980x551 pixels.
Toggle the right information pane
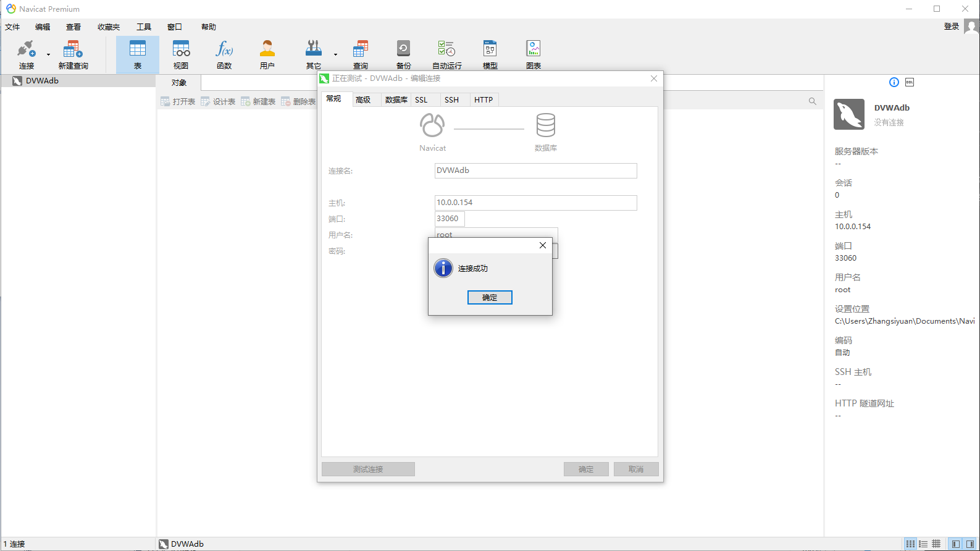(x=970, y=544)
